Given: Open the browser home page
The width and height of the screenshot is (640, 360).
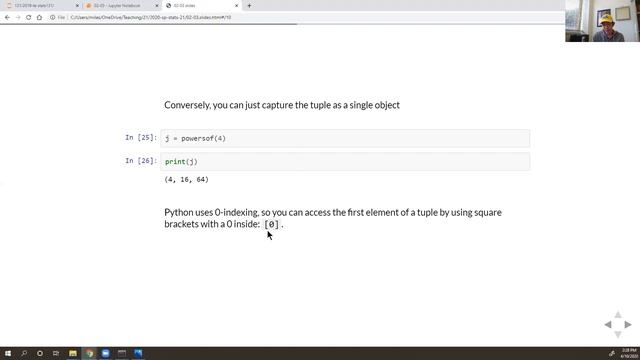Looking at the screenshot, I should pos(39,18).
